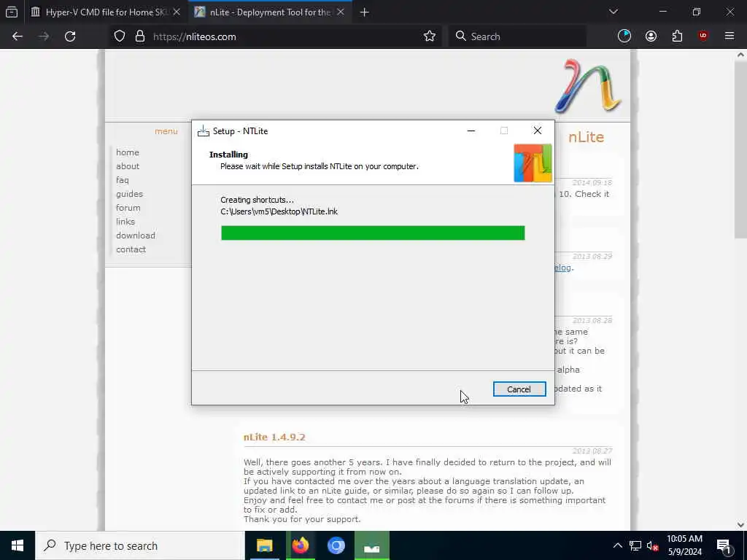Click the scrollbar up arrow
The height and width of the screenshot is (560, 747).
pyautogui.click(x=740, y=55)
